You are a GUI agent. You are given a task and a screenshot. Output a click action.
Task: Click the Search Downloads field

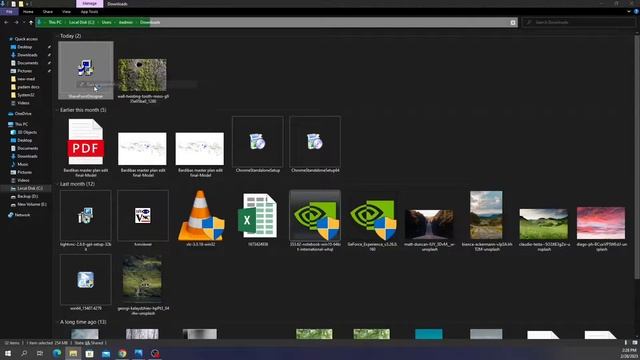(579, 22)
